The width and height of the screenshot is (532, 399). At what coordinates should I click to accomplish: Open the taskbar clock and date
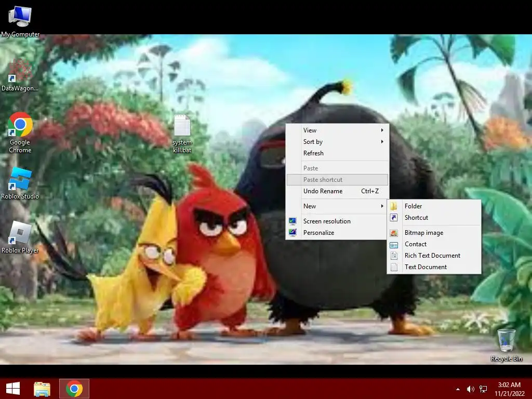click(x=509, y=389)
